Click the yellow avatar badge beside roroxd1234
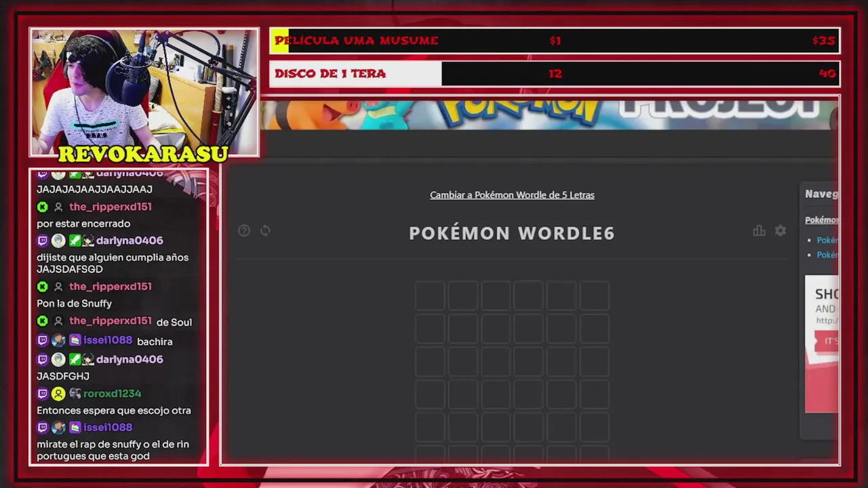 point(58,393)
